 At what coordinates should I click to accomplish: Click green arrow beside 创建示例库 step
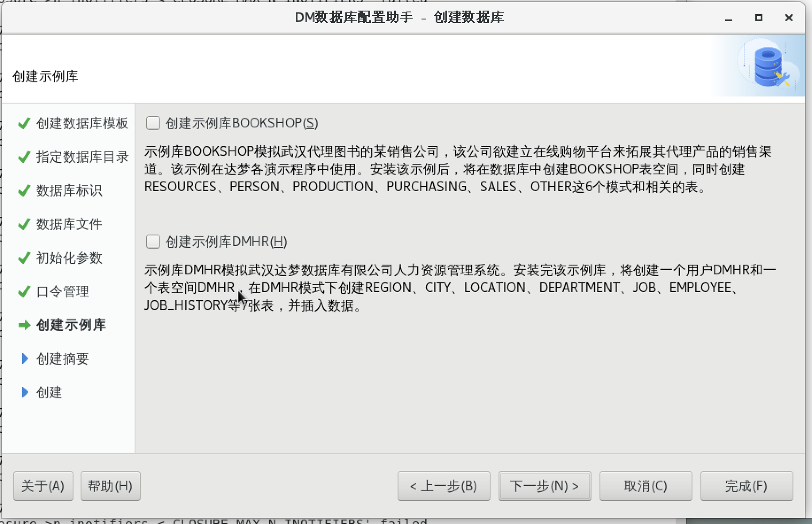pyautogui.click(x=24, y=325)
